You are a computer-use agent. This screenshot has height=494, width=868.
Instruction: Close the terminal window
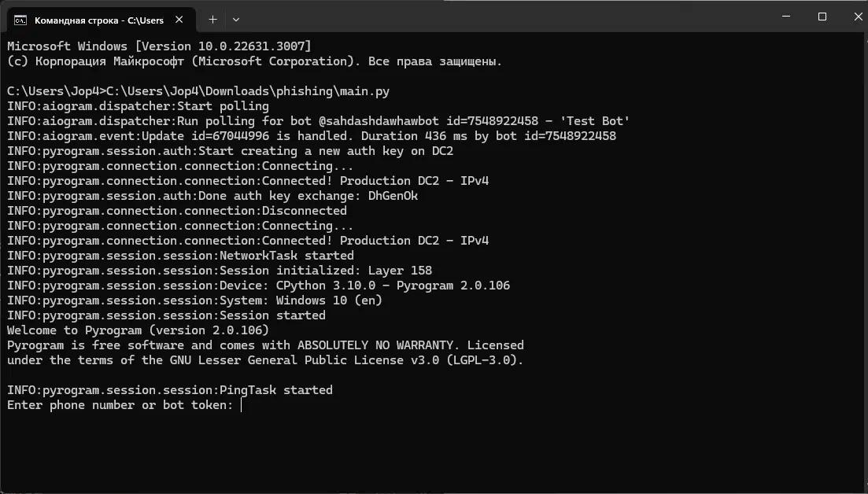click(x=858, y=17)
